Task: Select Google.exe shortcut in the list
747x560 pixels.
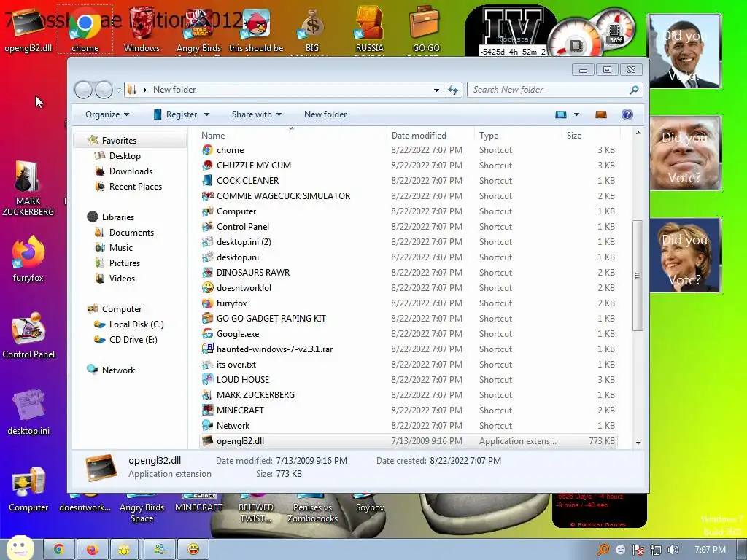Action: pyautogui.click(x=238, y=334)
